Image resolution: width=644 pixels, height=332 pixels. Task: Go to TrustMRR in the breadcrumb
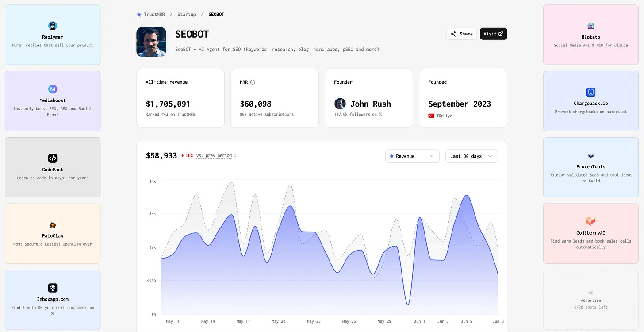(154, 15)
